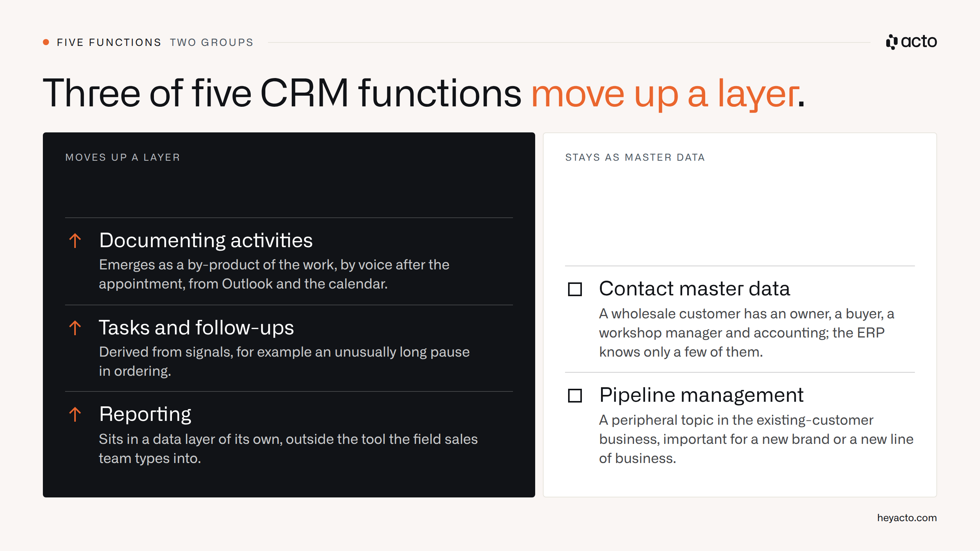
Task: Click the 'Documenting activities' heading
Action: coord(206,240)
